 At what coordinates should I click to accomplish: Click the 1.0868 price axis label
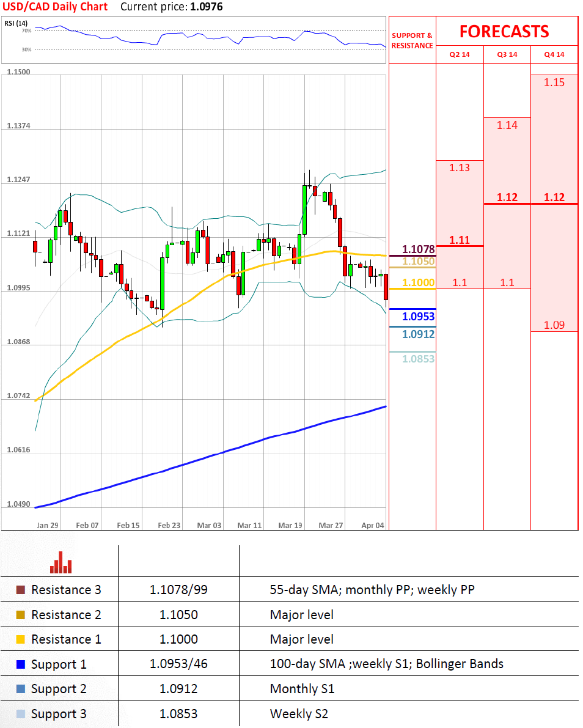click(x=18, y=342)
